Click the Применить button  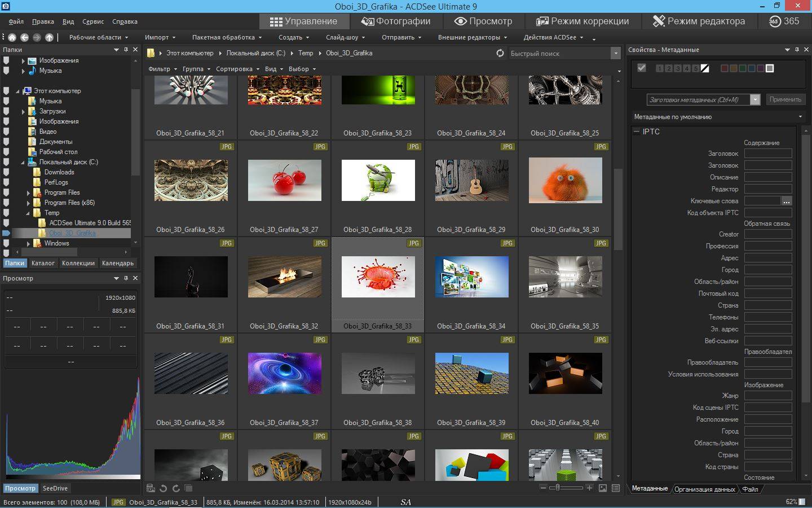[785, 99]
